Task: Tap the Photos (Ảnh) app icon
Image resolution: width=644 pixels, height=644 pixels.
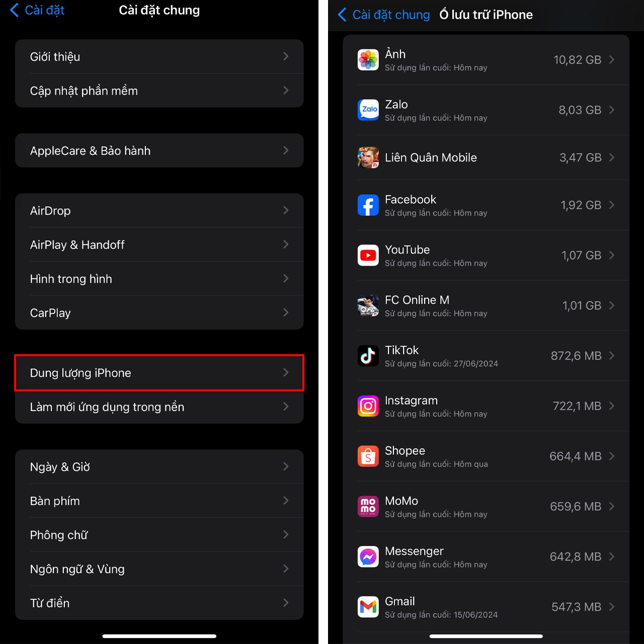Action: [x=368, y=59]
